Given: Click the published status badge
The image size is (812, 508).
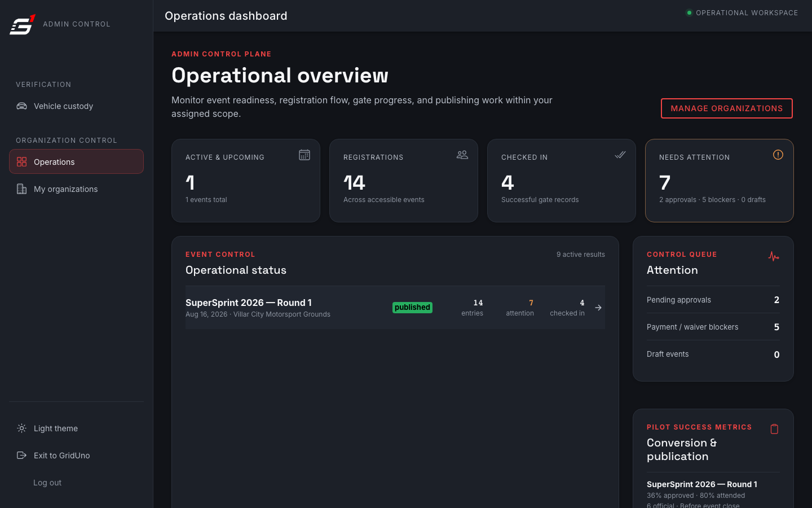Looking at the screenshot, I should coord(412,308).
